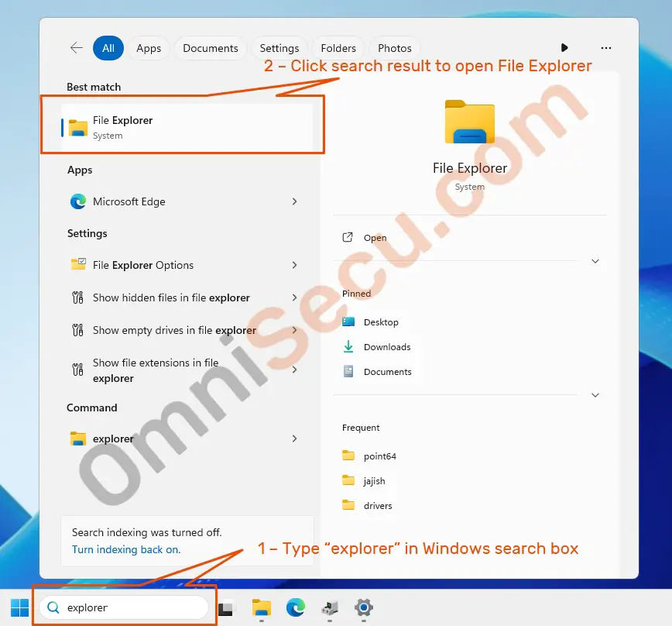Click the Documents pinned icon
672x626 pixels.
click(348, 371)
